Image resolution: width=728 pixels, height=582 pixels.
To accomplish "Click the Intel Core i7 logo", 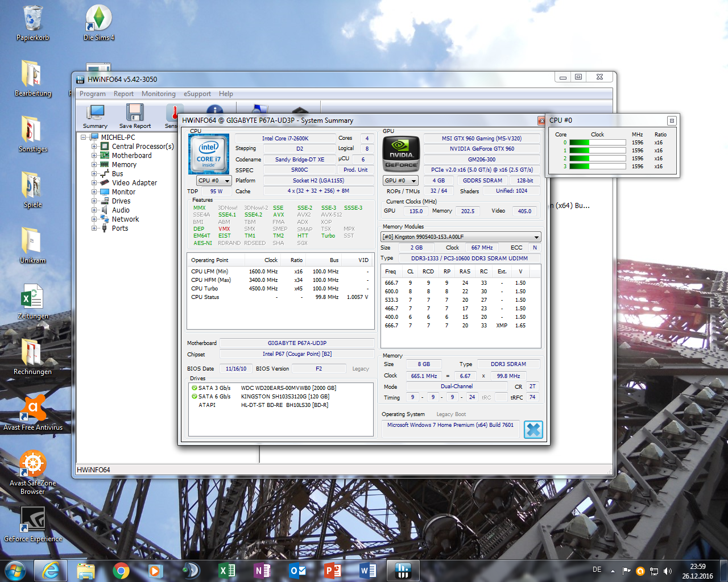I will (x=209, y=154).
